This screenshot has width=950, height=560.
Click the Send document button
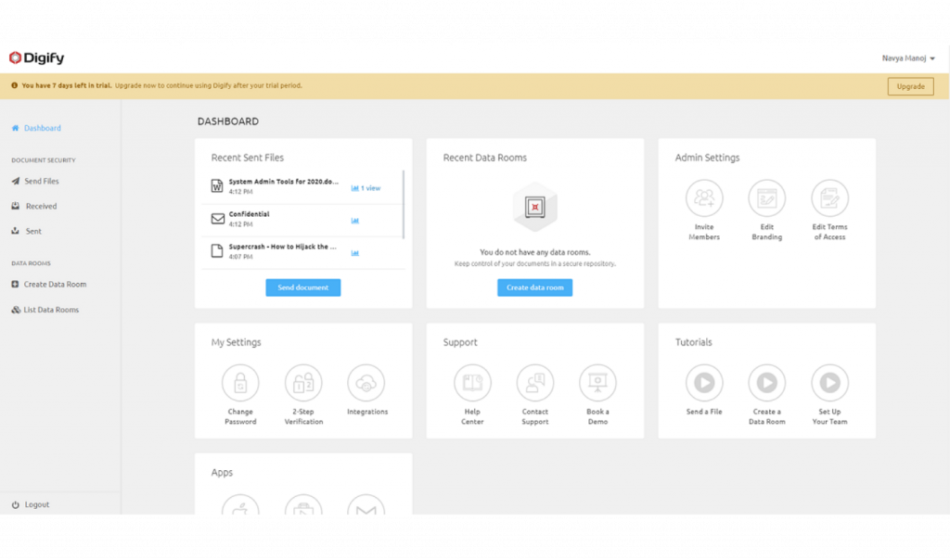(x=303, y=287)
